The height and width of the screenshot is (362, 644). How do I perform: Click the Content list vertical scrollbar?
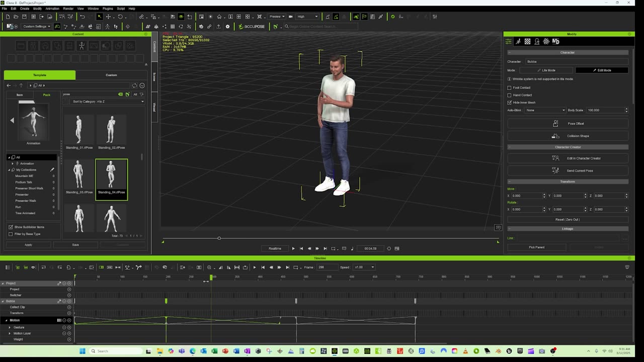point(142,157)
